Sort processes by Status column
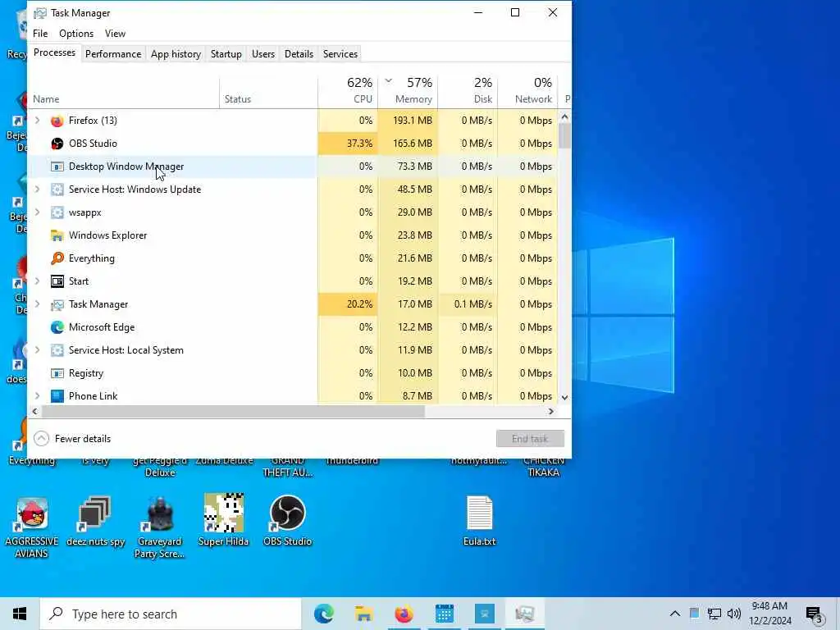The height and width of the screenshot is (630, 840). coord(268,92)
